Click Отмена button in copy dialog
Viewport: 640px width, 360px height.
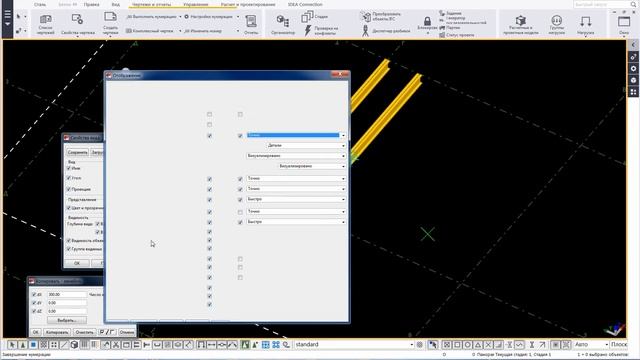tap(127, 332)
